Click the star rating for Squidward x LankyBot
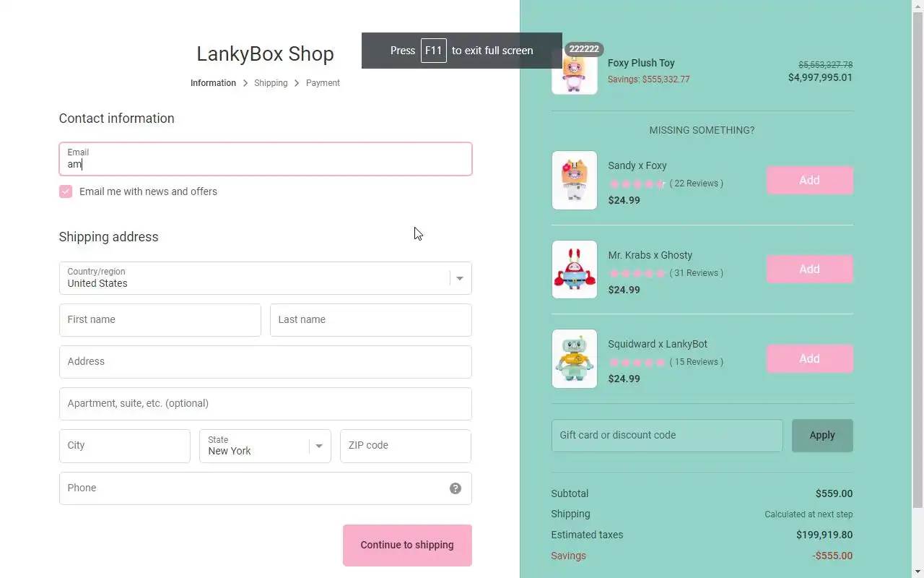The width and height of the screenshot is (924, 578). tap(637, 362)
